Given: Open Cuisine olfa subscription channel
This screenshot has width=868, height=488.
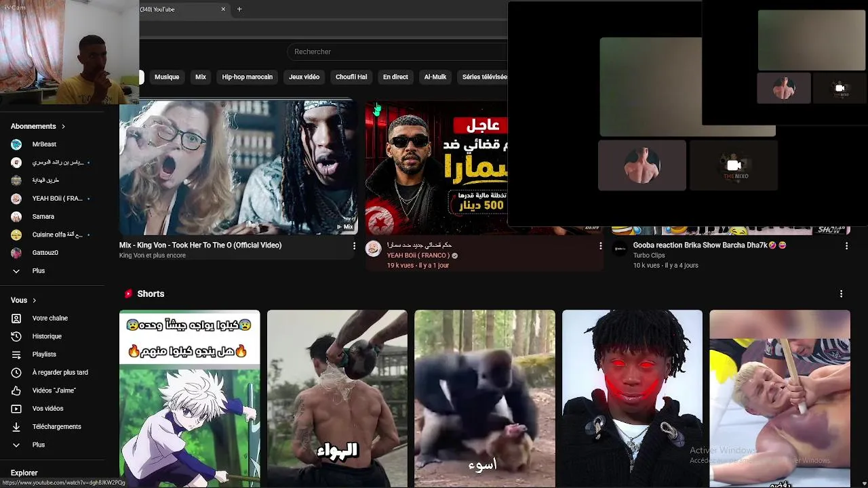Looking at the screenshot, I should [x=58, y=235].
